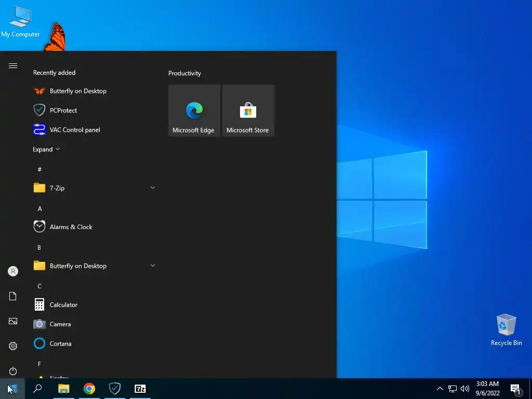Click the 'A' letter heading
This screenshot has height=399, width=532.
pos(39,209)
